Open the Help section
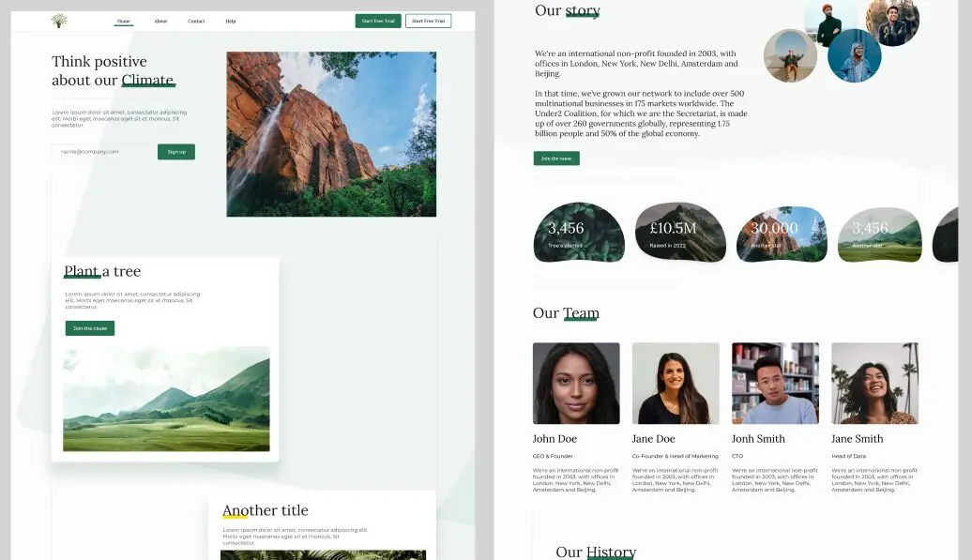This screenshot has height=560, width=972. 230,20
